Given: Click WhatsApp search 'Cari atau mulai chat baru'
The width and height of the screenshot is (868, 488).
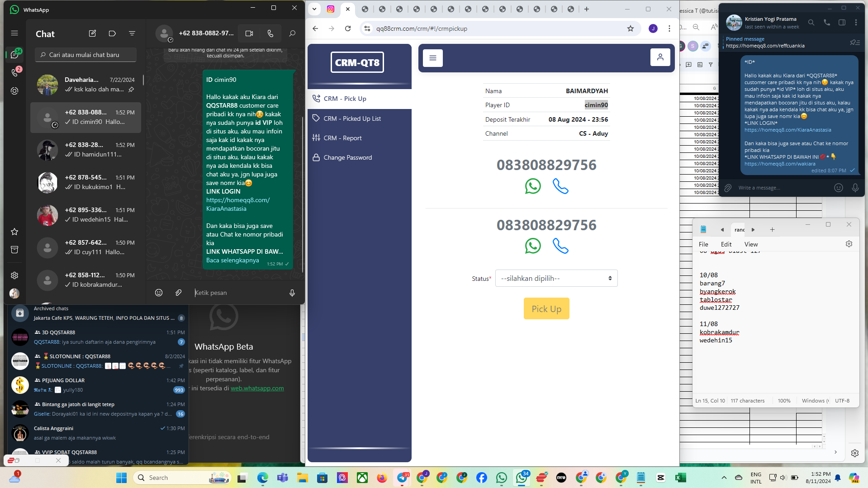Looking at the screenshot, I should (x=85, y=55).
